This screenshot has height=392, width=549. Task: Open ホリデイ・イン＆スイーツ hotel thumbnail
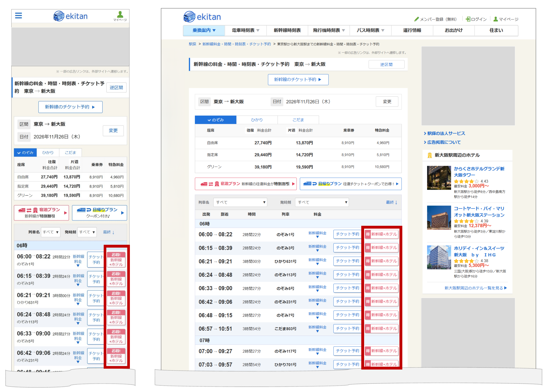(439, 257)
